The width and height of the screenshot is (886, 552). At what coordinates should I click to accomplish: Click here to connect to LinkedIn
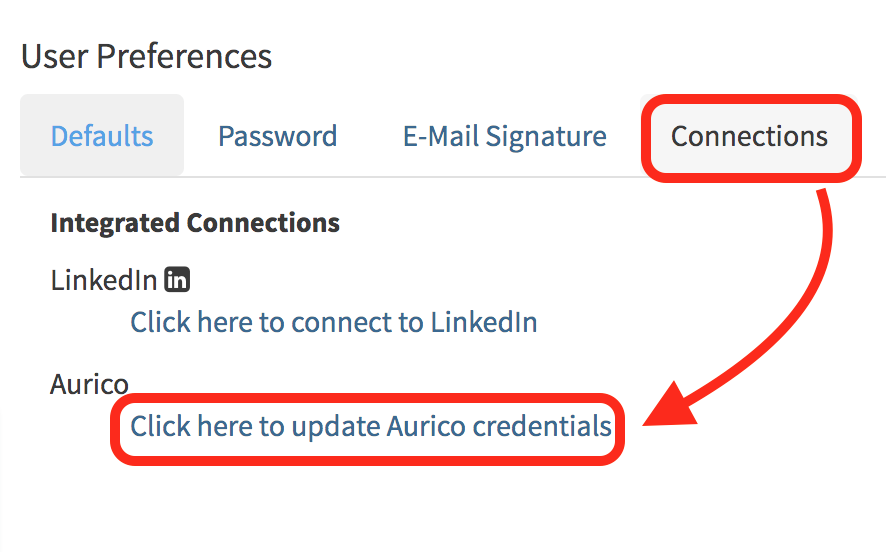[334, 322]
